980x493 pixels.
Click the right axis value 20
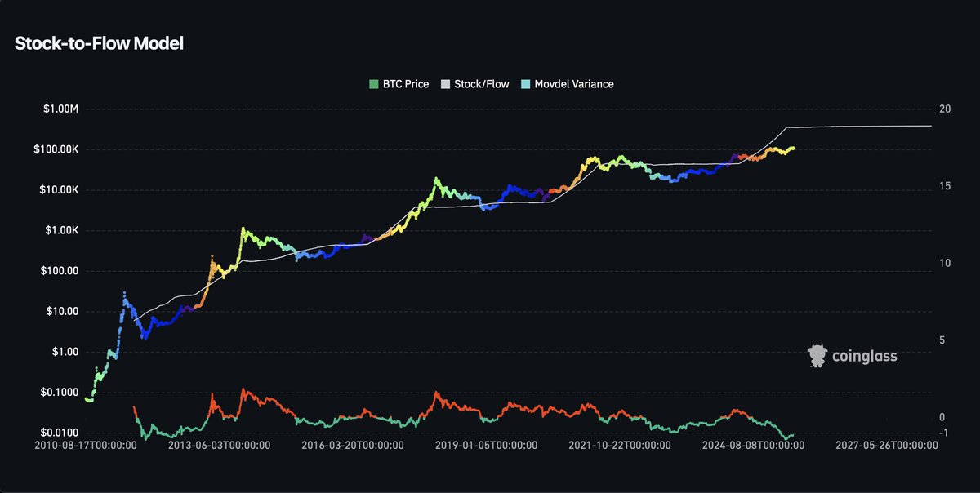(x=945, y=109)
